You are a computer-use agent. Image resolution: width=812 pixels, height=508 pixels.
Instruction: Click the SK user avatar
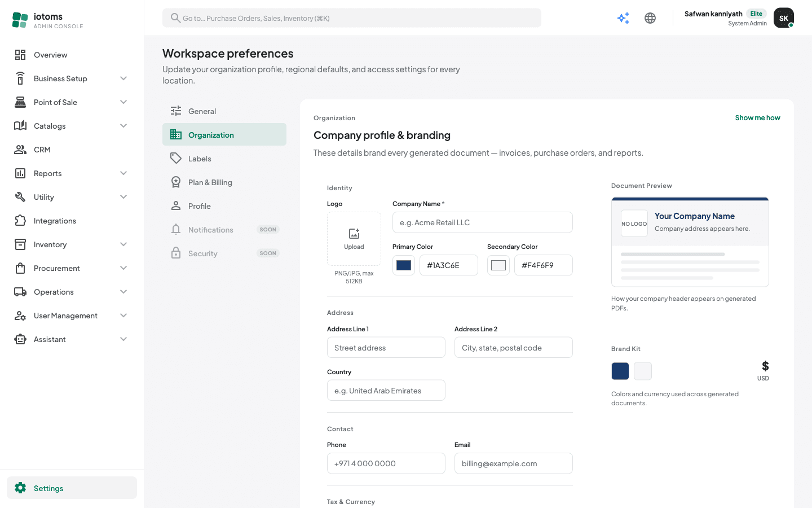(784, 18)
